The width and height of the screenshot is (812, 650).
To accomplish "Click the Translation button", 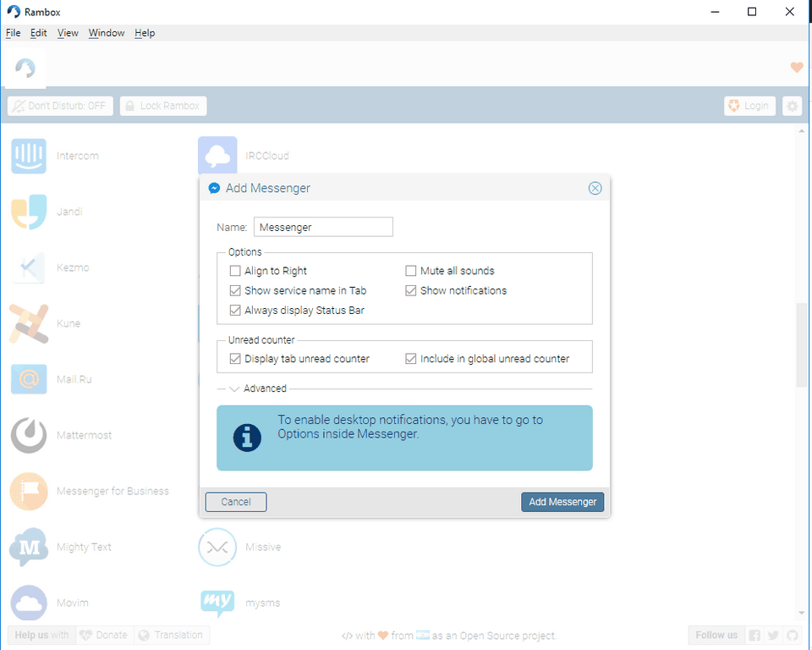I will pyautogui.click(x=172, y=635).
